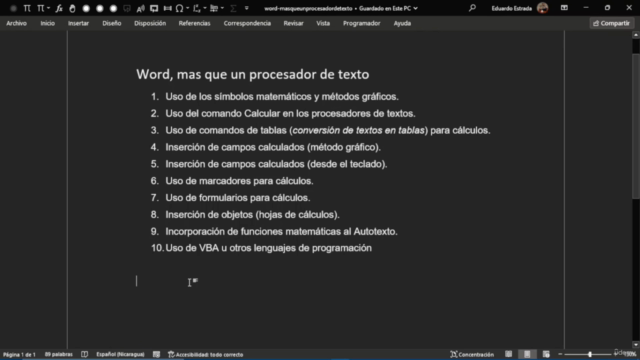Click the scrollbar up arrow
This screenshot has width=640, height=360.
(636, 35)
